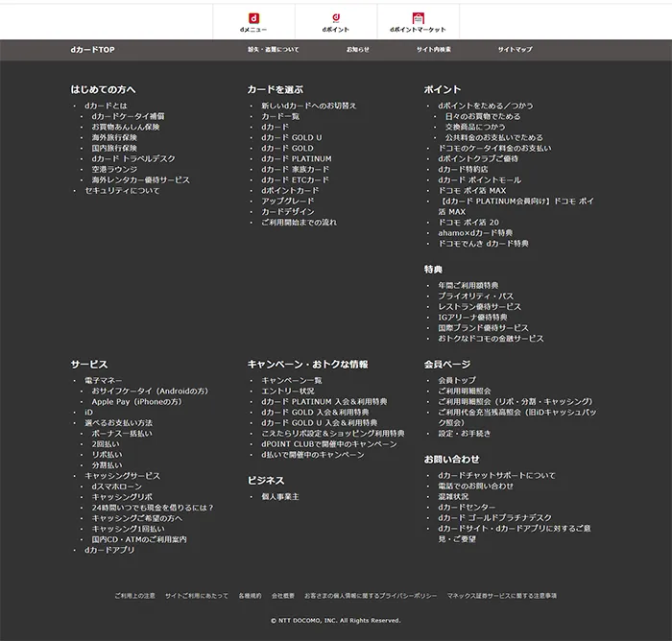Open the 交換商品につかう link
Viewport: 672px width, 641px height.
[x=475, y=127]
